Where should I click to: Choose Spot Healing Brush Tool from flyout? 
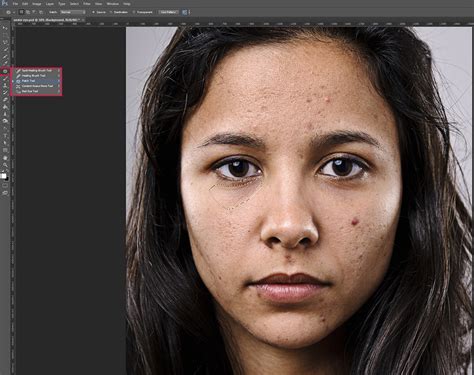pyautogui.click(x=37, y=70)
